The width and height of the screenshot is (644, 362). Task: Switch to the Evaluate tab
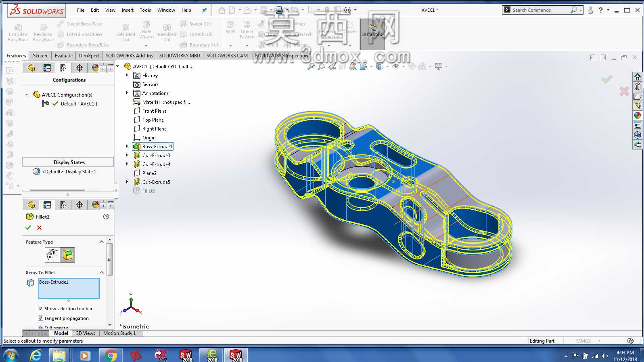64,56
